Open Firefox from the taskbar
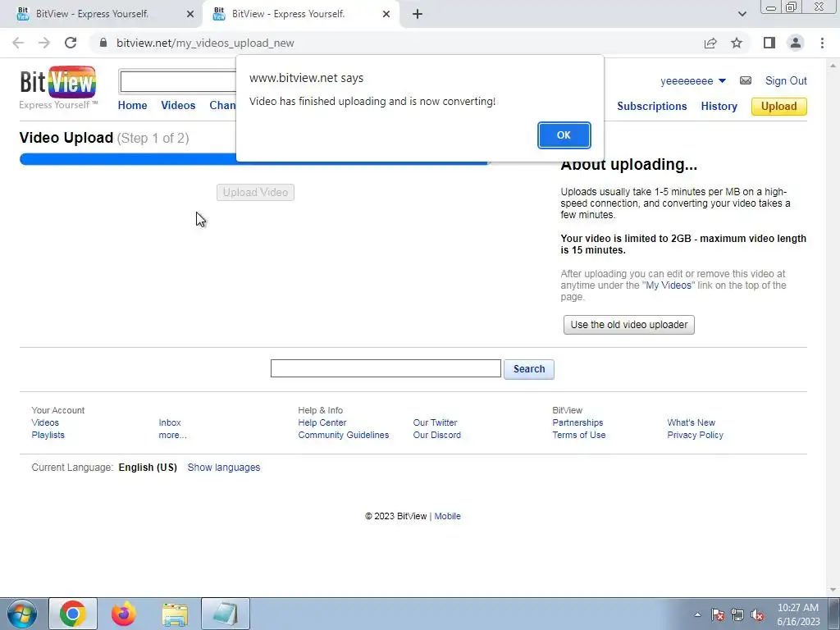840x630 pixels. click(124, 614)
